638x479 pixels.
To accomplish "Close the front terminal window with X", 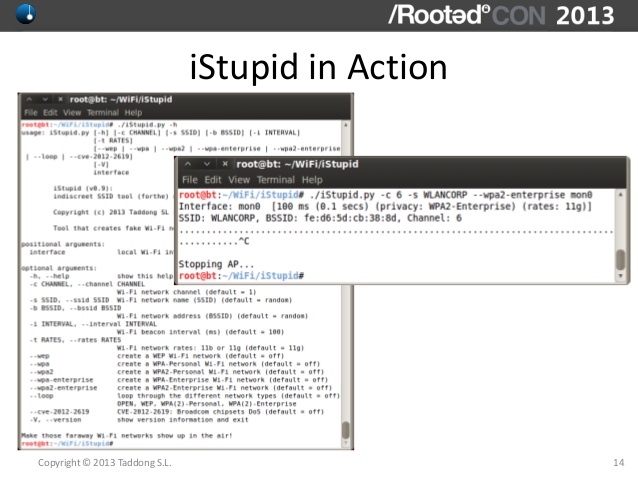I will point(223,163).
